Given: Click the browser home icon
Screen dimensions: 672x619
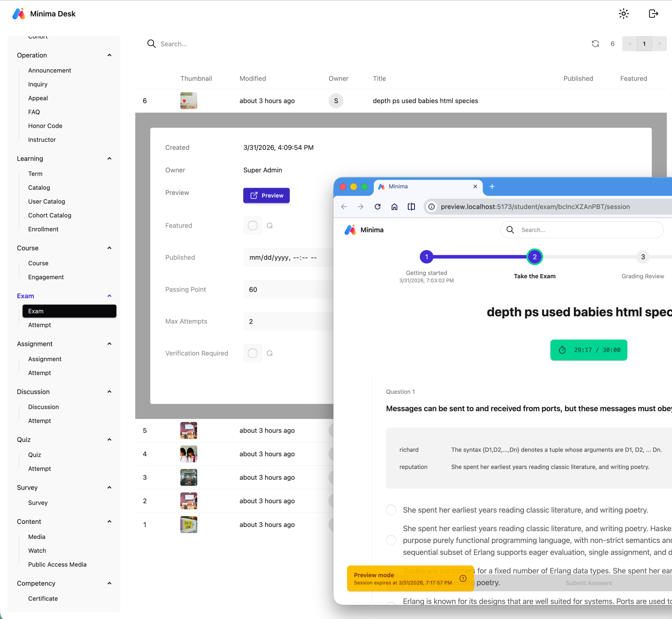Looking at the screenshot, I should tap(394, 207).
